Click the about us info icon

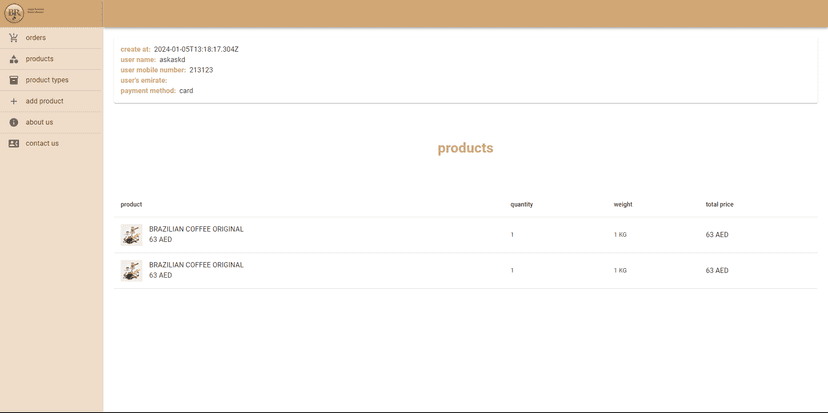click(14, 122)
